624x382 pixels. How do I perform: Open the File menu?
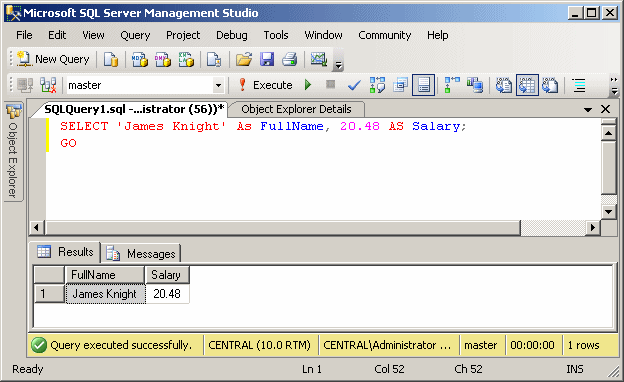point(24,35)
